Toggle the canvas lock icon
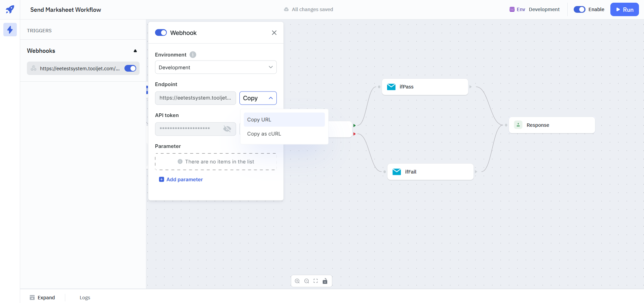 (x=325, y=281)
